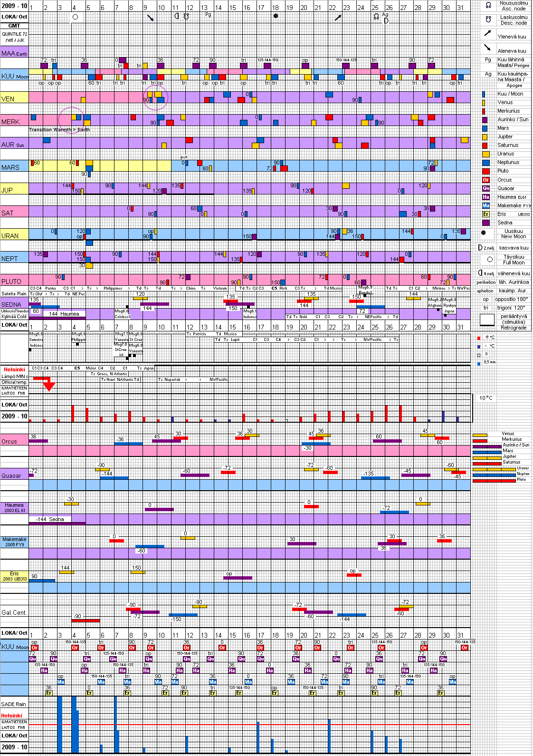533x756 pixels.
Task: Click the SADE Rain label
Action: click(14, 704)
